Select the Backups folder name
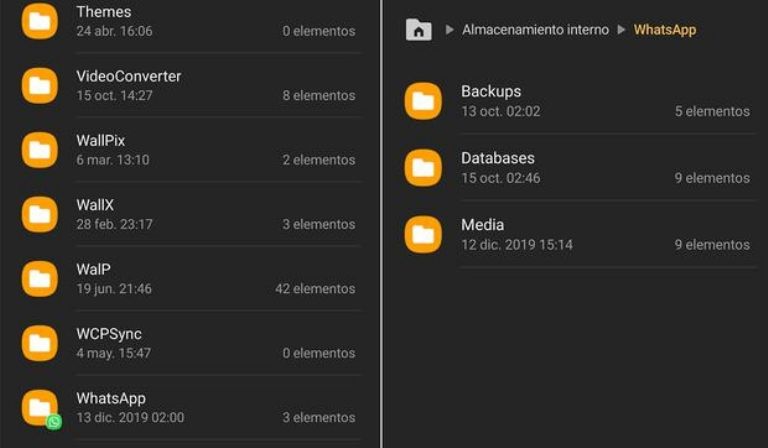 491,92
